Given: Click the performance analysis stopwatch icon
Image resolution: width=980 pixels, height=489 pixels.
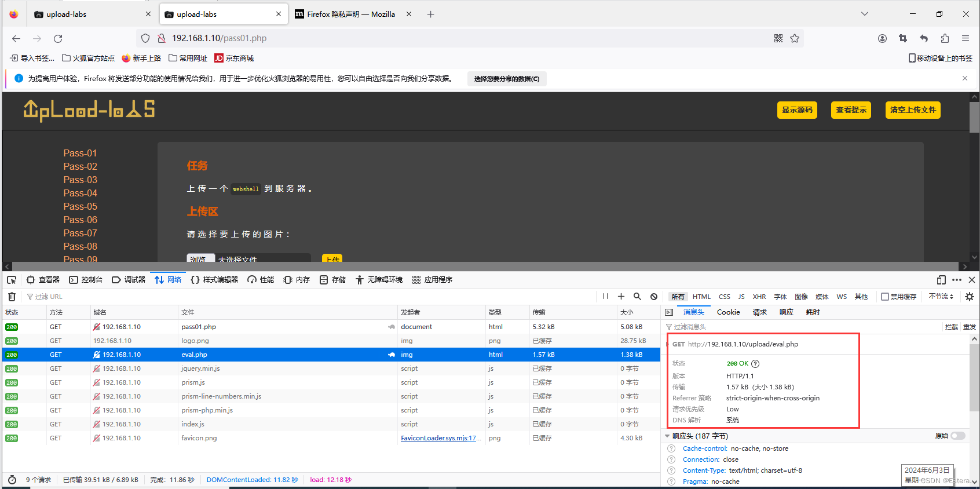Looking at the screenshot, I should [12, 480].
